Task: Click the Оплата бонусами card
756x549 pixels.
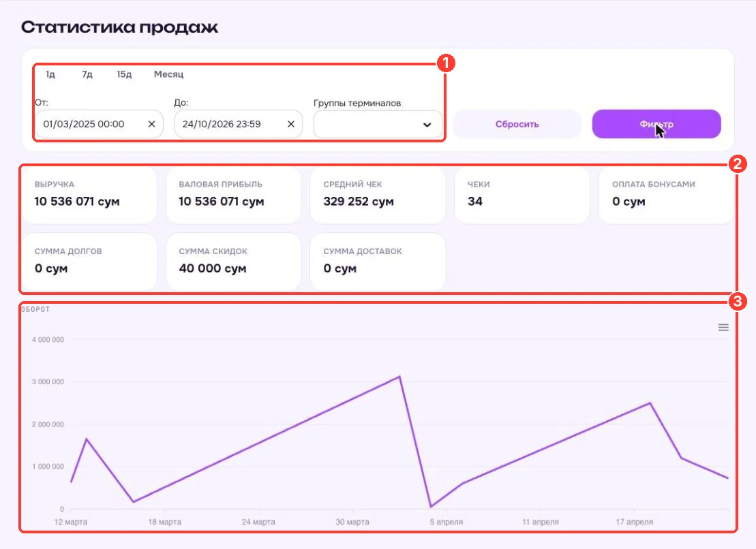Action: 666,195
